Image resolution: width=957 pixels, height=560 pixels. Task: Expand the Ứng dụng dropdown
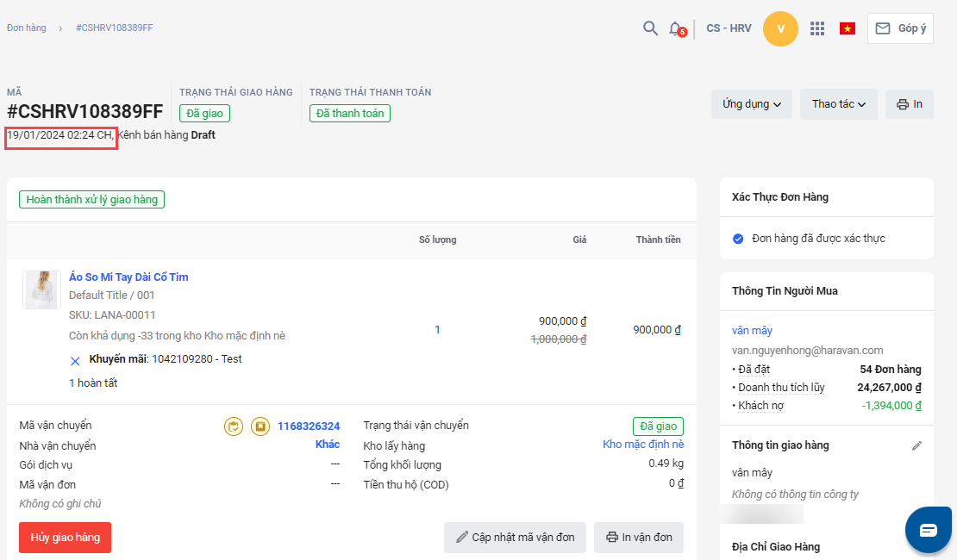[751, 104]
